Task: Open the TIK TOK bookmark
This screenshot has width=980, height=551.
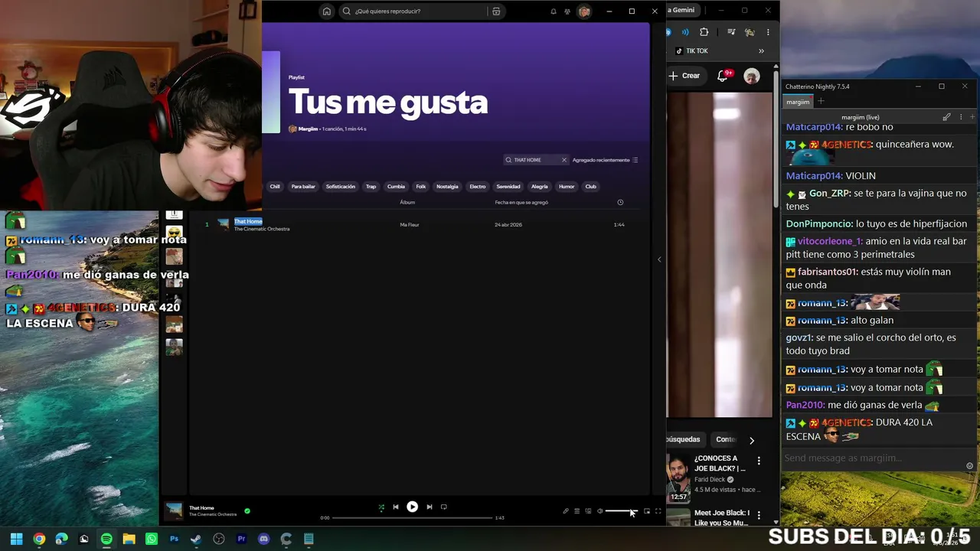Action: click(x=691, y=51)
